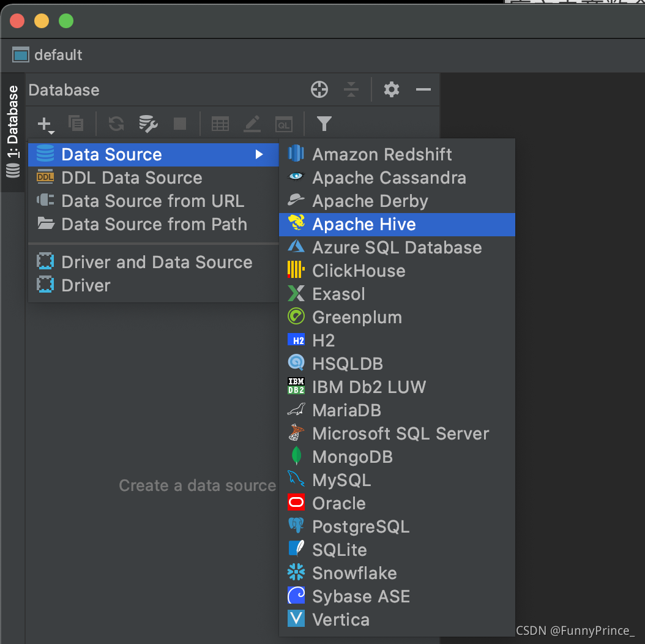This screenshot has width=645, height=644.
Task: Open Database panel settings gear
Action: coord(391,89)
